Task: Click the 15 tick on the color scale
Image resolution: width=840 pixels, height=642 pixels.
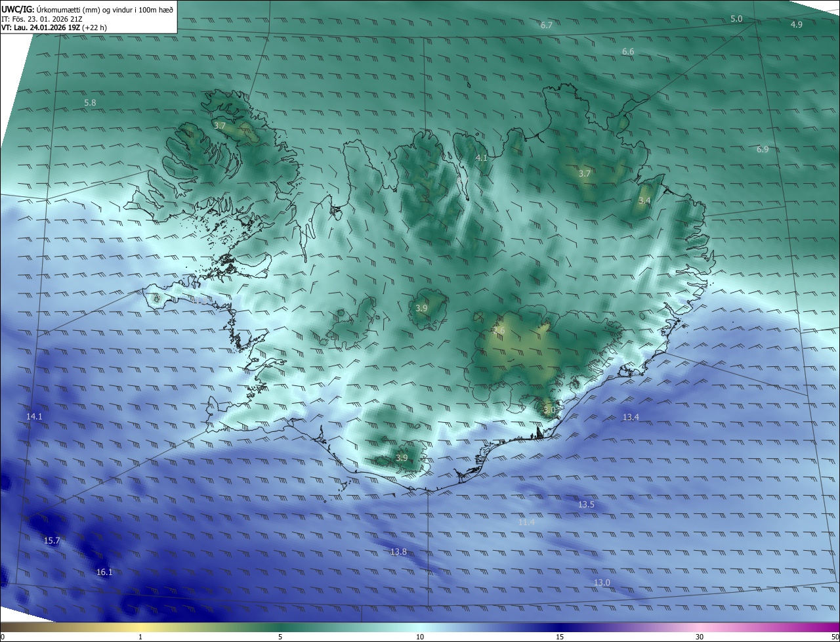Action: [x=560, y=637]
